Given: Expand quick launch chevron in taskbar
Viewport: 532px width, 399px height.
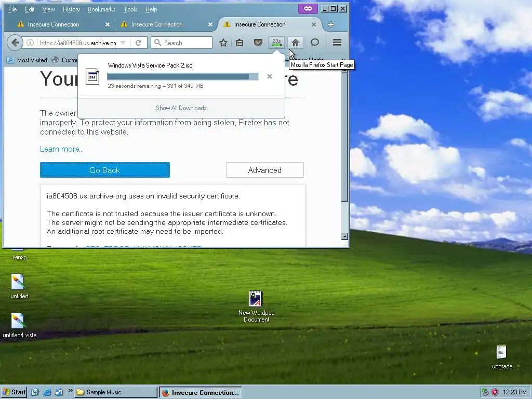Looking at the screenshot, I should (x=70, y=391).
